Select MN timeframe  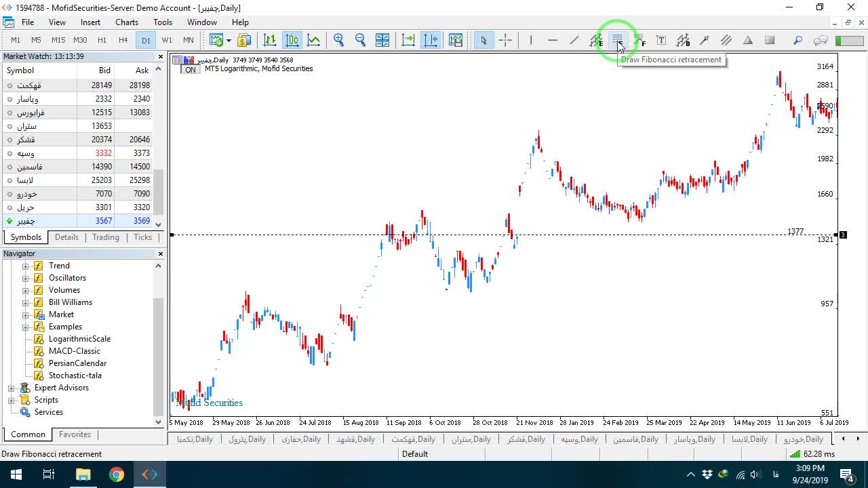188,40
